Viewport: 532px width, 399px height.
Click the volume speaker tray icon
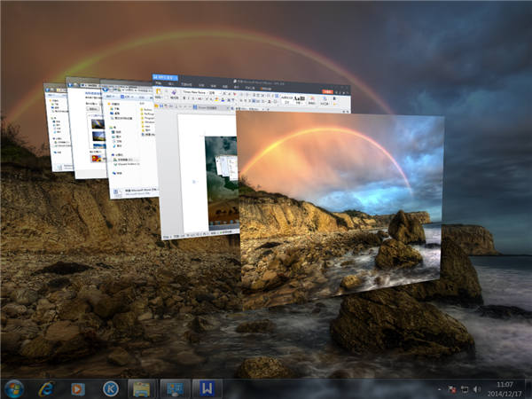click(x=476, y=388)
